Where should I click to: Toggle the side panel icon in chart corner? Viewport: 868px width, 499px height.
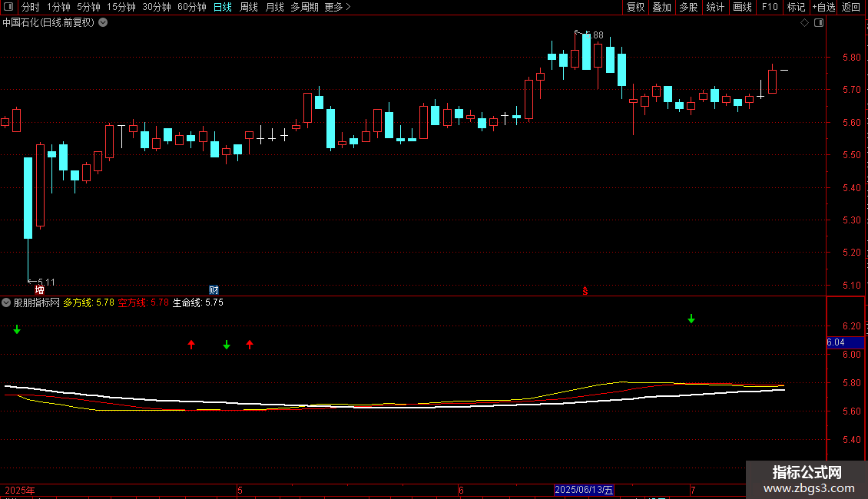(819, 23)
